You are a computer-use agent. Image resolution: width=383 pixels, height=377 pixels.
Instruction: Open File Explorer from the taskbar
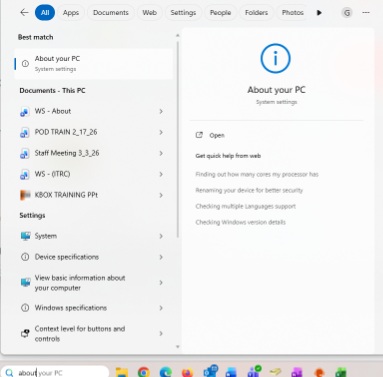coord(122,372)
